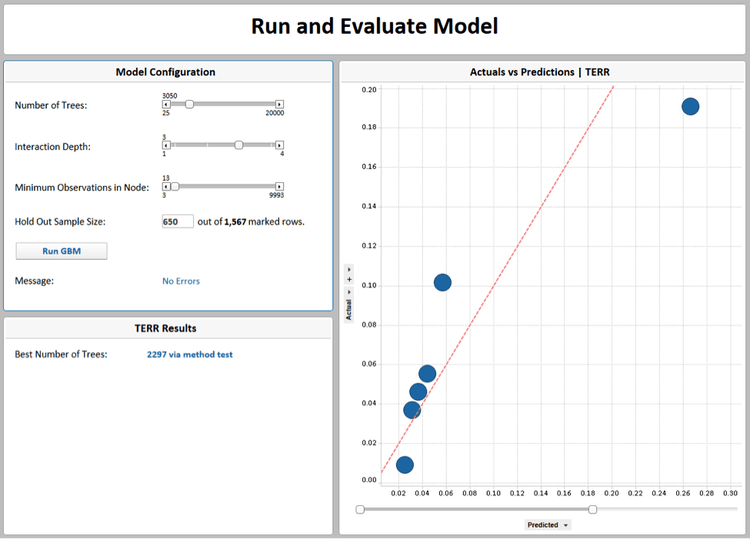Click right handle of X-axis zoom slider

tap(592, 509)
